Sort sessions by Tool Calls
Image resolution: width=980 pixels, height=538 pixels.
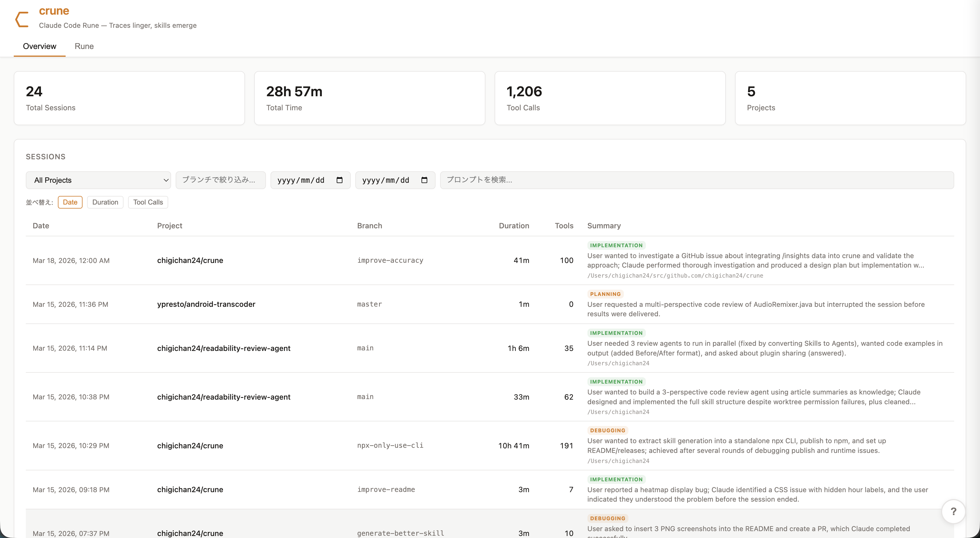(148, 202)
